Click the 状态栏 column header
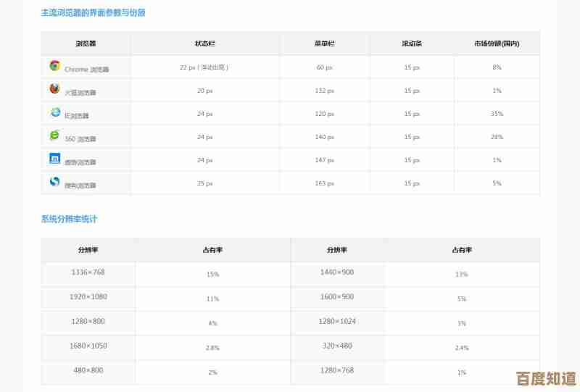Viewport: 580px width, 392px height. point(204,43)
